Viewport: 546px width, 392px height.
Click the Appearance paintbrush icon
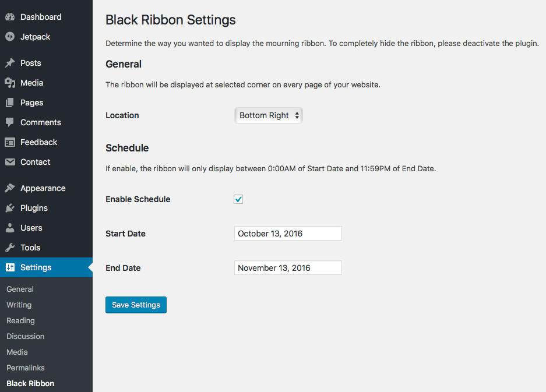[x=10, y=188]
